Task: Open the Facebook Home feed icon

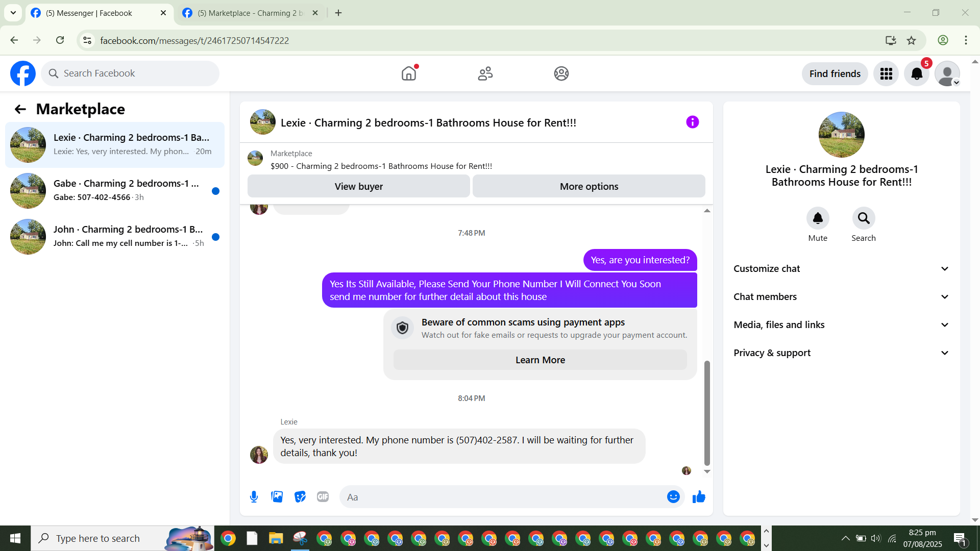Action: 409,73
